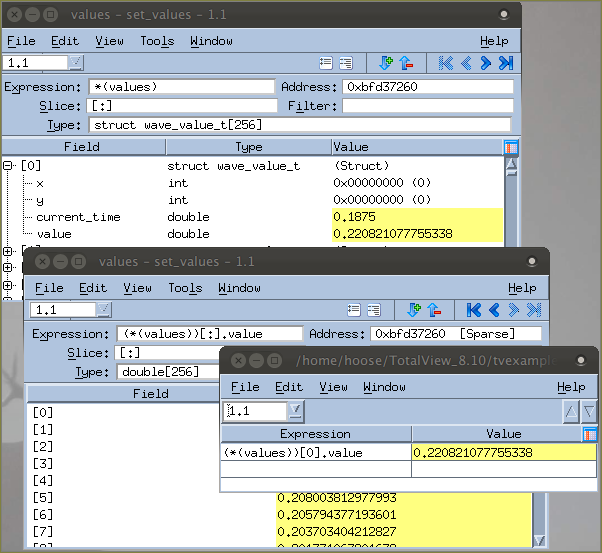The height and width of the screenshot is (553, 602).
Task: Open Tools menu in the top window
Action: tap(157, 41)
